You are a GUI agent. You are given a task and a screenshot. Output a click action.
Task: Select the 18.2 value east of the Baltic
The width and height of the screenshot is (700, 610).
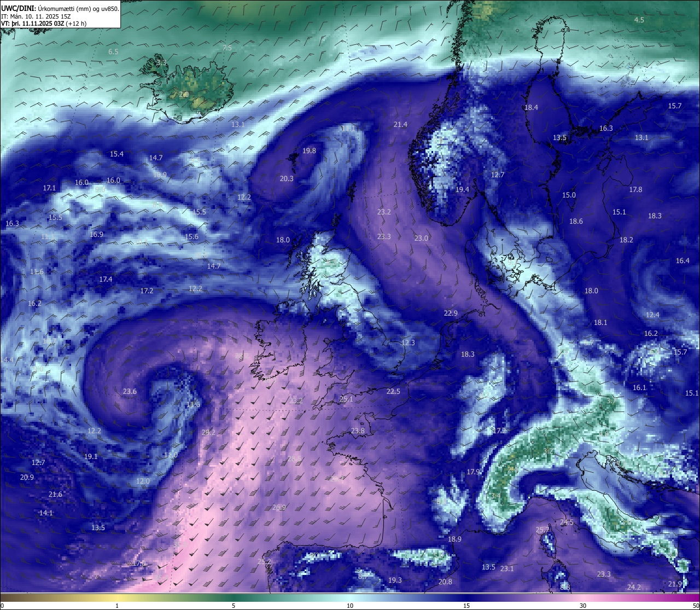coord(626,240)
